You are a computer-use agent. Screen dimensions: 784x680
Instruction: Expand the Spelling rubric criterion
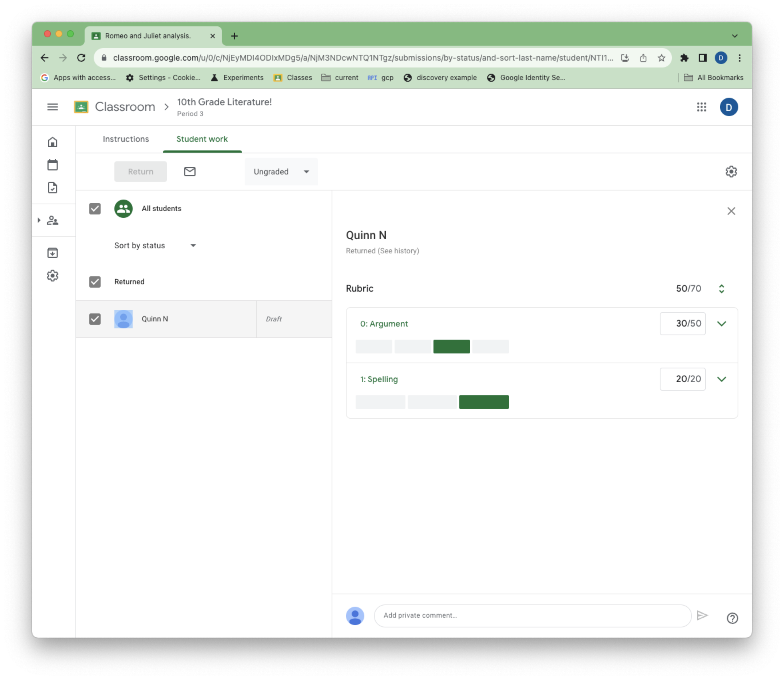click(721, 379)
